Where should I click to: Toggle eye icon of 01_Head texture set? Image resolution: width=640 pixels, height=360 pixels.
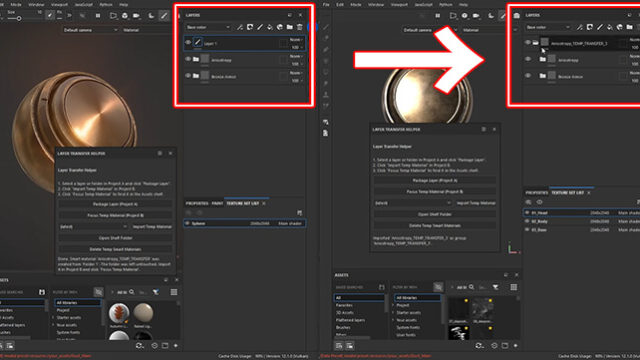point(527,213)
